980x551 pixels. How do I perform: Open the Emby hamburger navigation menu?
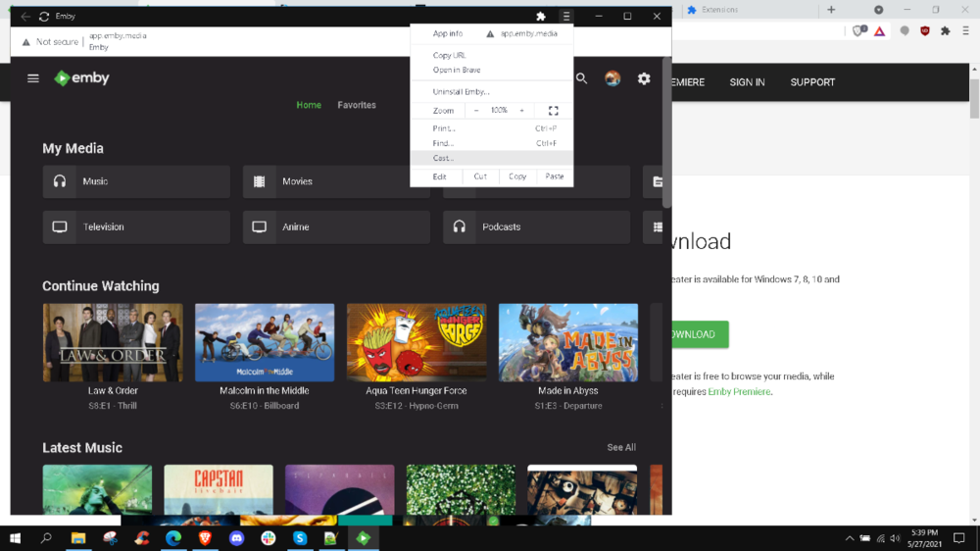click(x=33, y=78)
